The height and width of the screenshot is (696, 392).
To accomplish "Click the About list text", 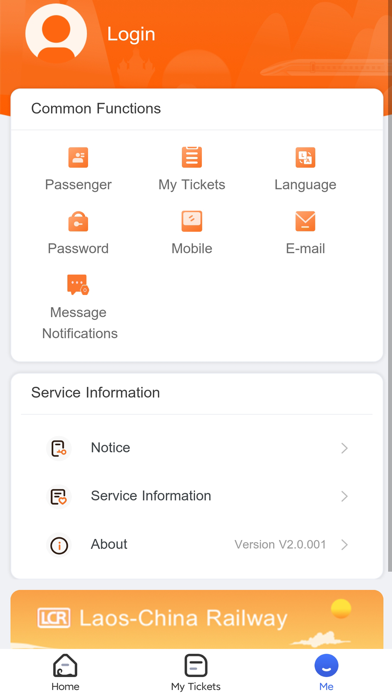I will [109, 544].
